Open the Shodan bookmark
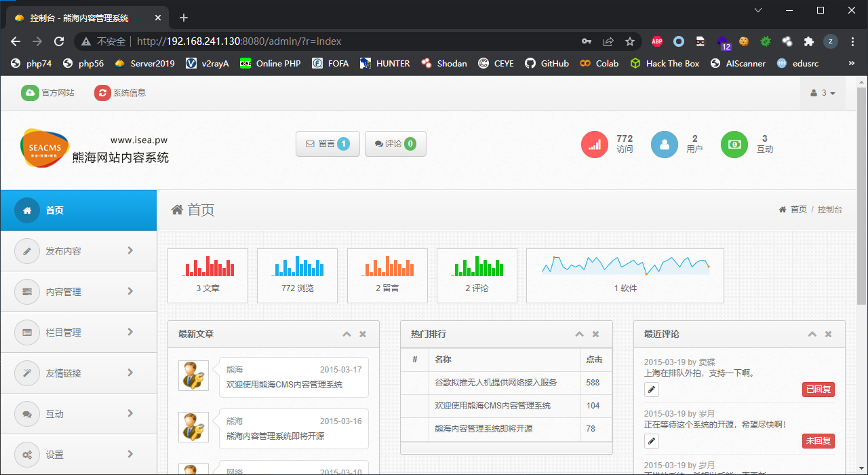Screen dimensions: 868x475 [444, 63]
